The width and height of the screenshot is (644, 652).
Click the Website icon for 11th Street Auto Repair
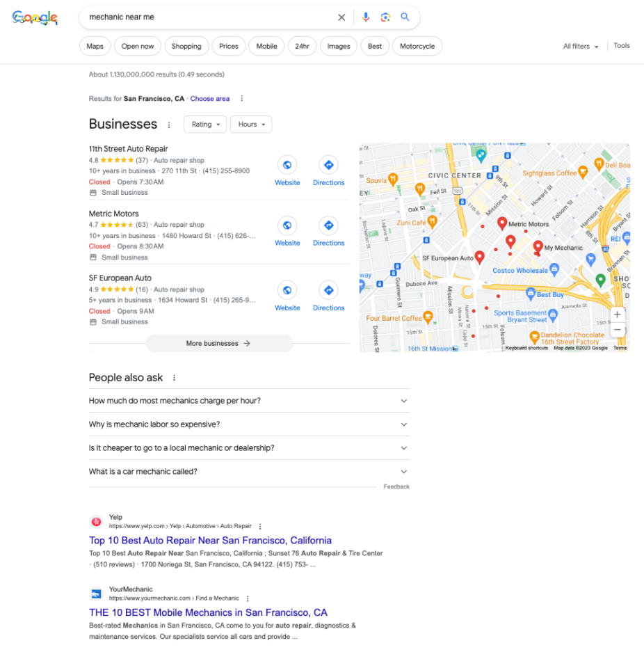click(x=287, y=166)
